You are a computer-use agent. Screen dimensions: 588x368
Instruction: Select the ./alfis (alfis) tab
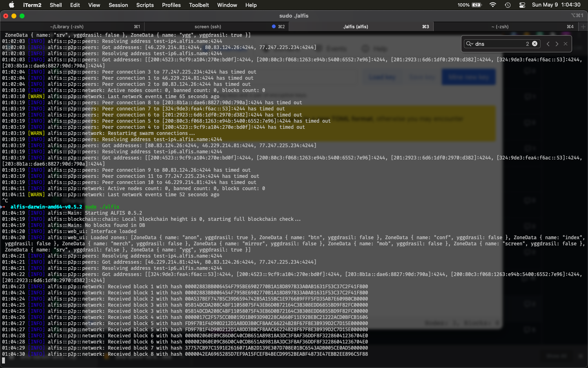[x=361, y=27]
